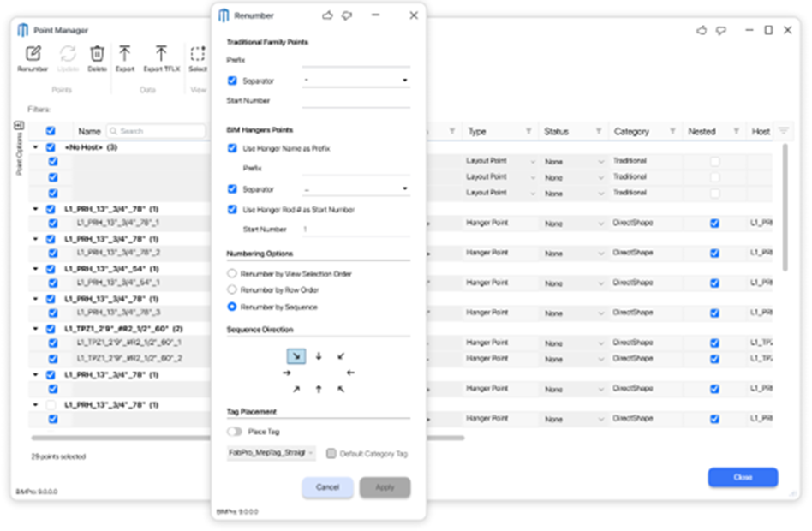Click the thumbs-up feedback icon in Renumber dialog
The height and width of the screenshot is (531, 812).
tap(326, 15)
